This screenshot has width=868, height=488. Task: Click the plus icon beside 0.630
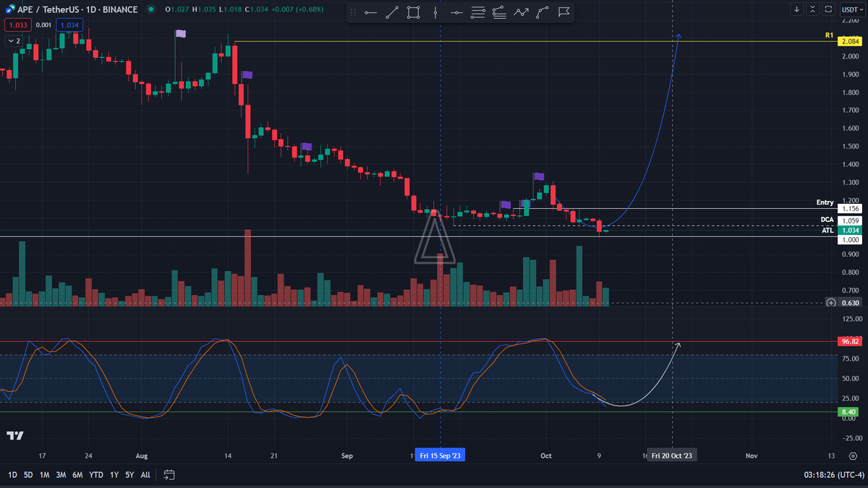point(832,303)
